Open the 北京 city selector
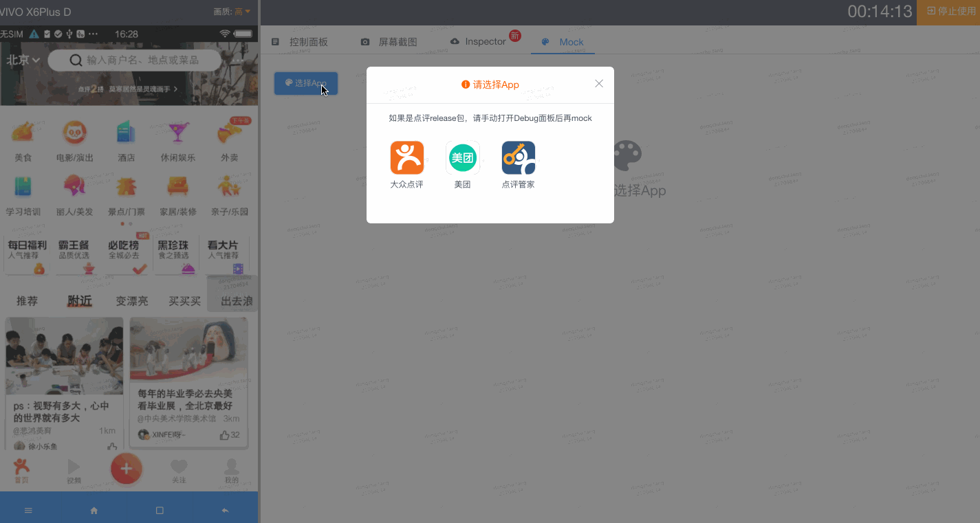Viewport: 980px width, 523px height. [x=23, y=60]
